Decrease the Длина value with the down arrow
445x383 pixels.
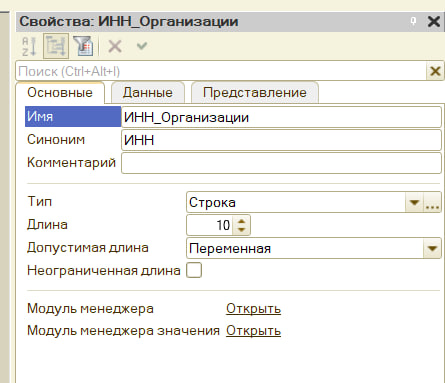tap(241, 230)
